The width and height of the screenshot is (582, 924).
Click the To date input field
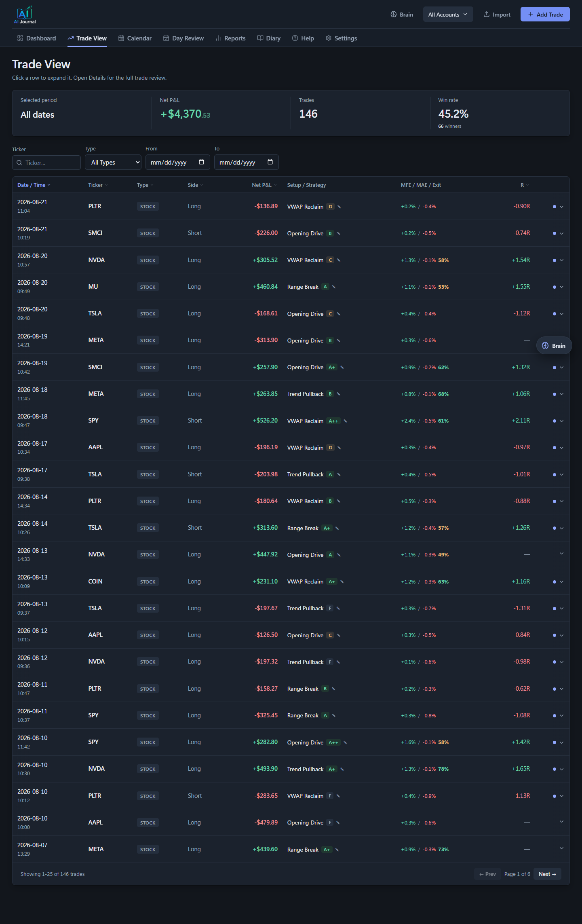click(x=247, y=162)
